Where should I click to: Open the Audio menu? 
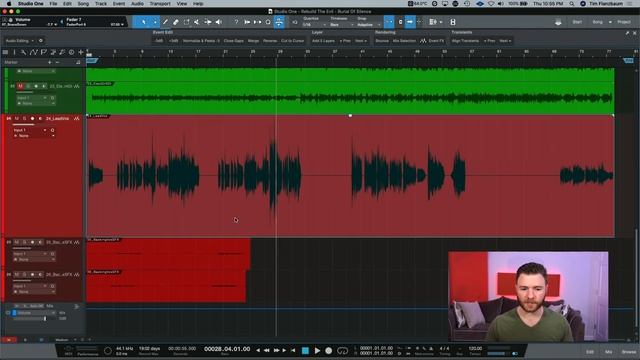click(x=137, y=4)
